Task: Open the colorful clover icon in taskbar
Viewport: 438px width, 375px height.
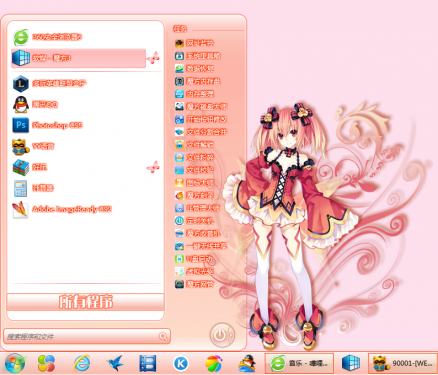Action: click(46, 363)
